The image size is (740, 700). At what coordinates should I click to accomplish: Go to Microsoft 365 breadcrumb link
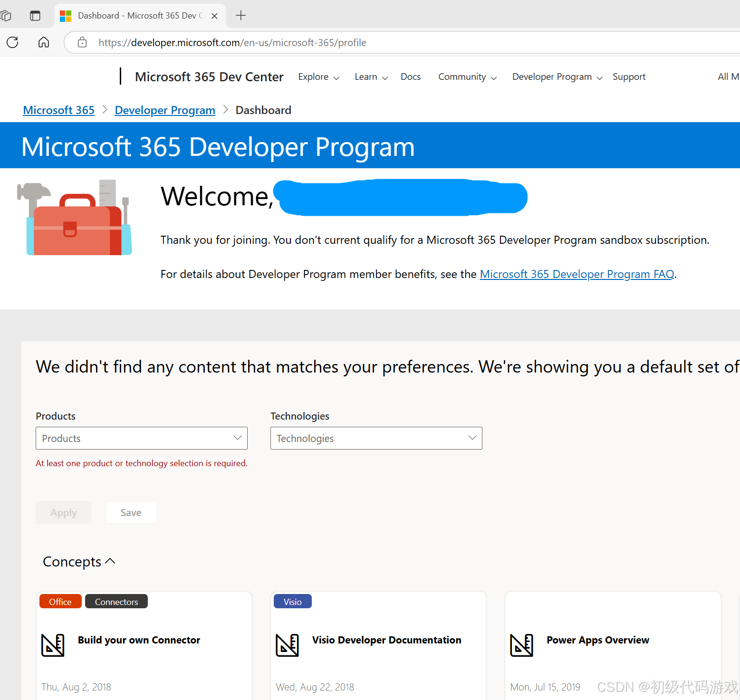point(59,110)
